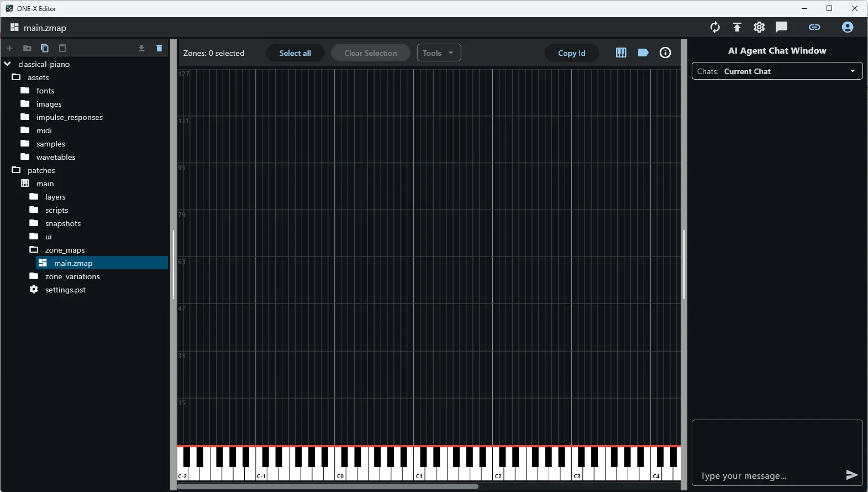Click the AI Agent Chat Window title

pos(777,50)
